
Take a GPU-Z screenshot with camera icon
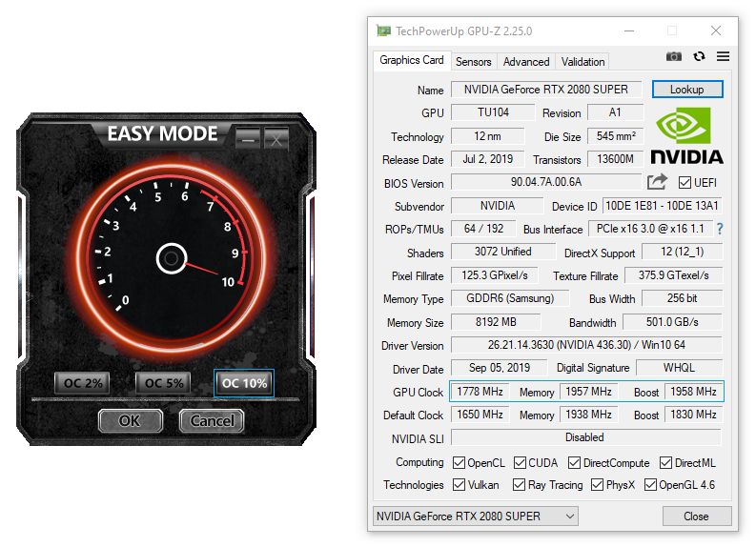point(674,56)
